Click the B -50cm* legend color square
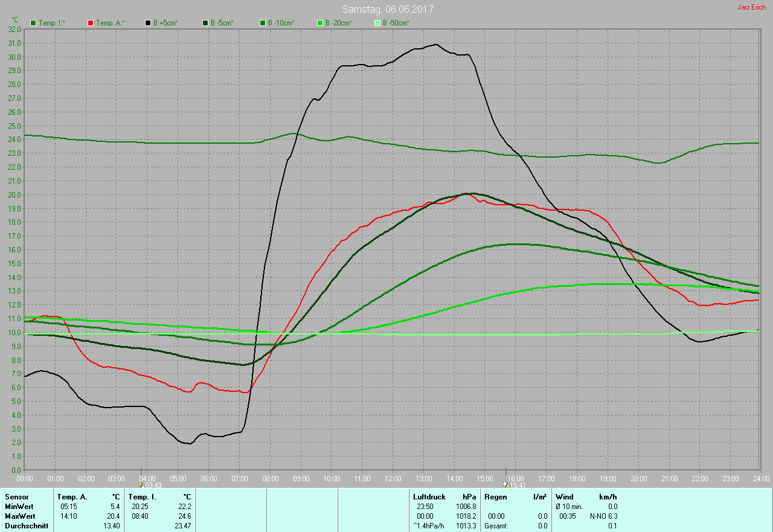Image resolution: width=773 pixels, height=532 pixels. pos(377,23)
